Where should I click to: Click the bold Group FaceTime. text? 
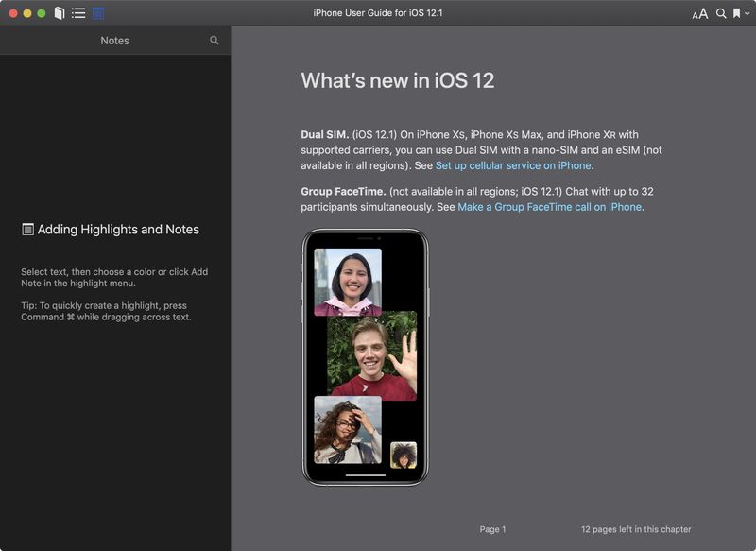343,191
